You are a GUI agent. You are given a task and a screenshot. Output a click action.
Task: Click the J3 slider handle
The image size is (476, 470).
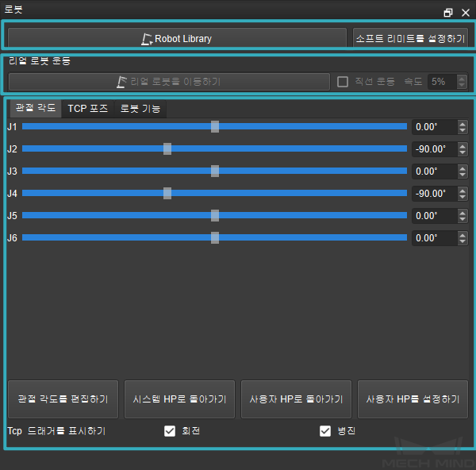[x=215, y=171]
